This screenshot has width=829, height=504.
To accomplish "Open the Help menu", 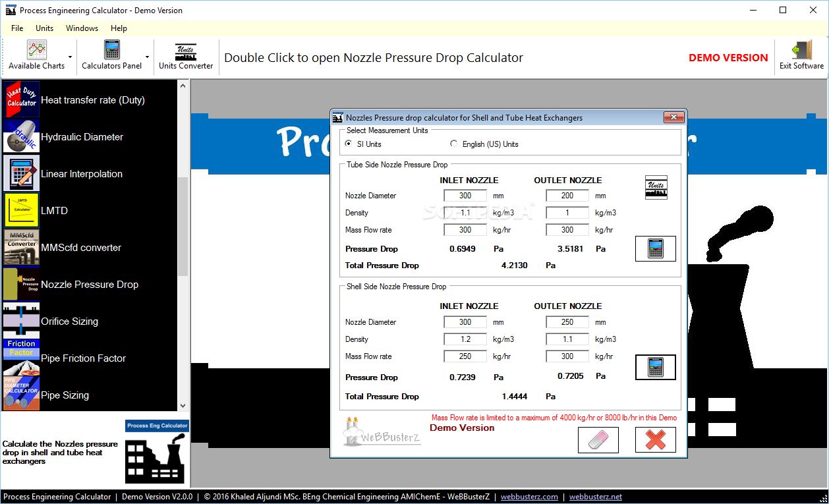I will click(x=119, y=28).
